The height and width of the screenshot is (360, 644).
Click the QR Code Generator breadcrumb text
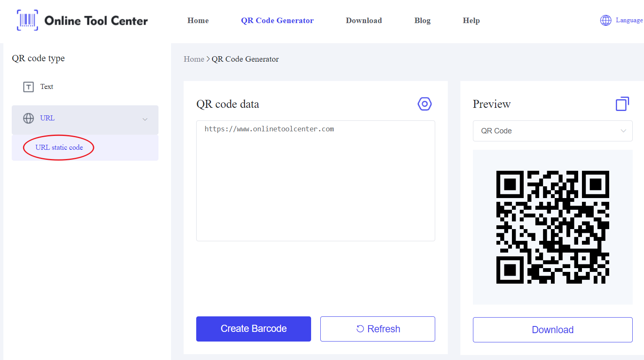coord(245,59)
